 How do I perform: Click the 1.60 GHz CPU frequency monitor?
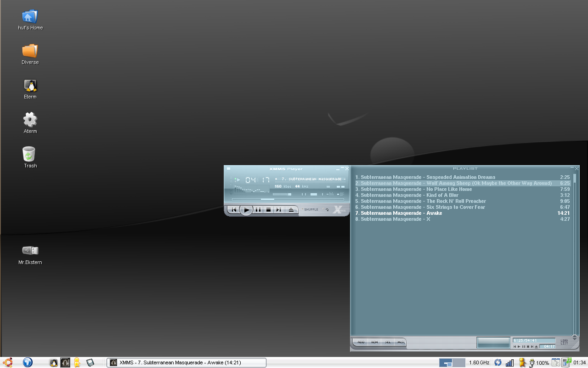coord(479,363)
